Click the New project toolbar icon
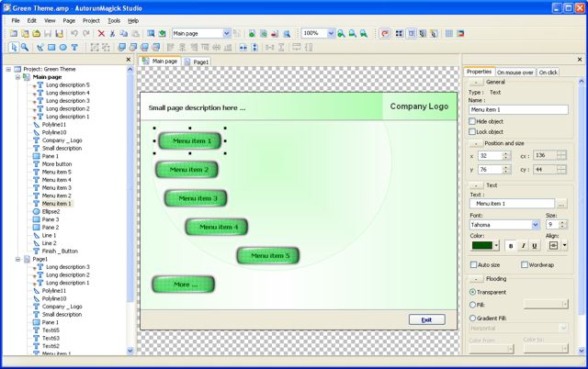The height and width of the screenshot is (369, 588). tap(14, 33)
